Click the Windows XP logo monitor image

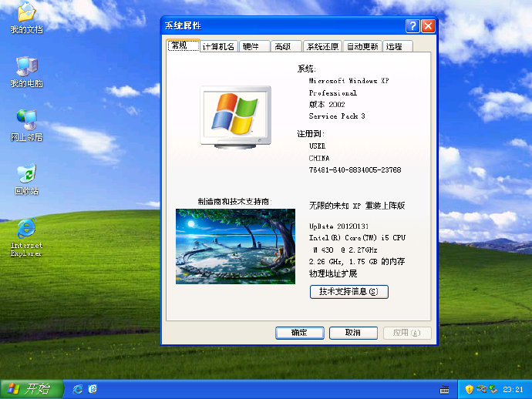pyautogui.click(x=236, y=117)
